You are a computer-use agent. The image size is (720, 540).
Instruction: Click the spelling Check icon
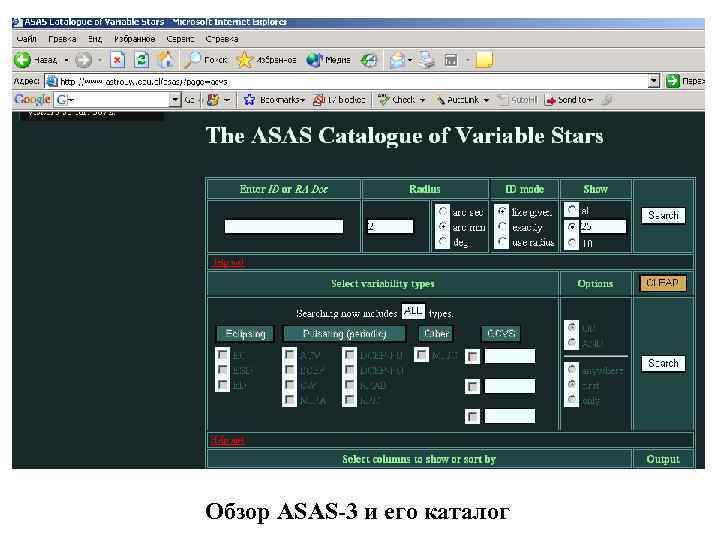coord(383,100)
